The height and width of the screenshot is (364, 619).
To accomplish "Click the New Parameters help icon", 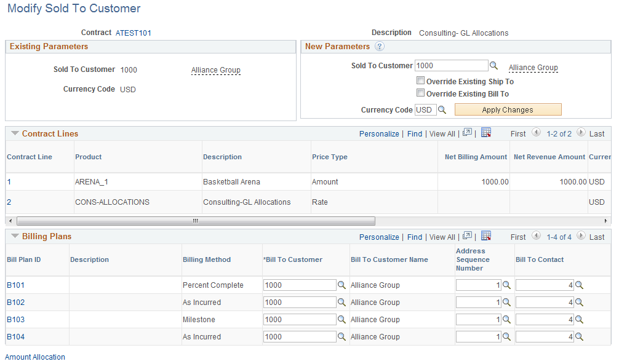I will click(x=380, y=47).
